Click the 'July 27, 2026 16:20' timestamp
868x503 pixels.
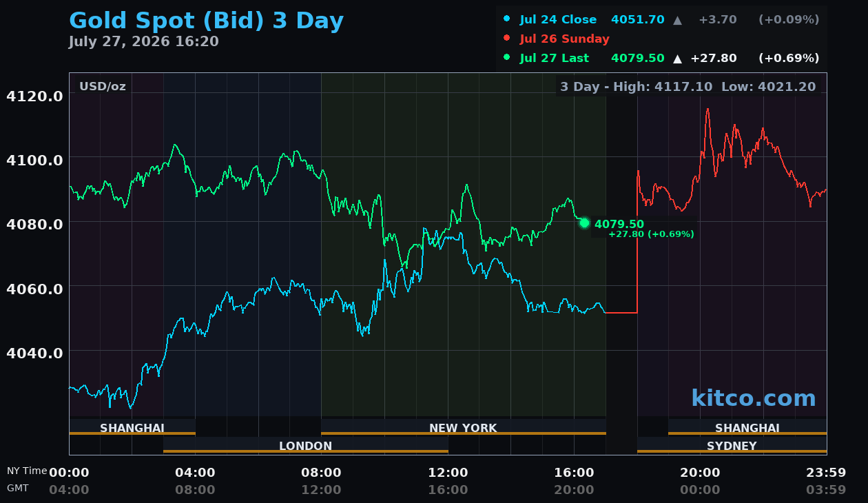tap(143, 41)
